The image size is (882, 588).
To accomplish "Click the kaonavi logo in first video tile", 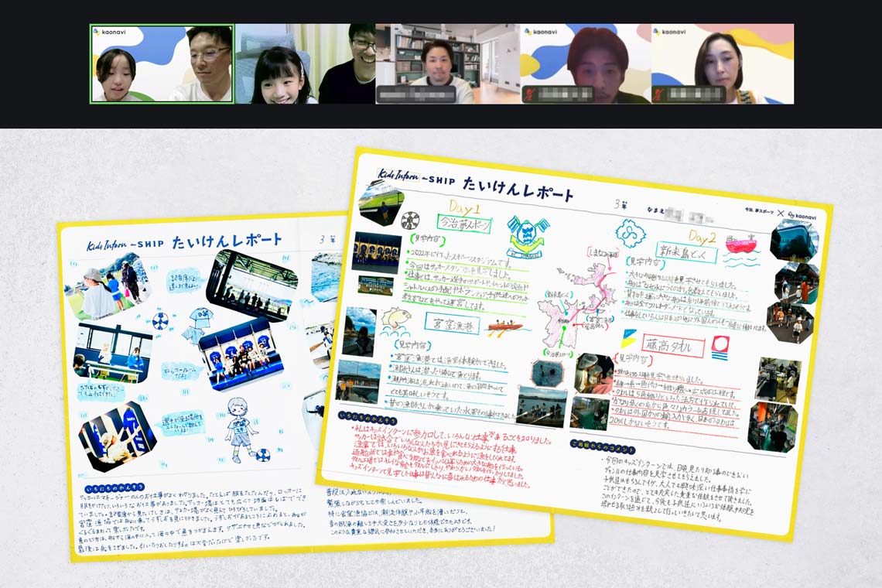I will click(112, 33).
